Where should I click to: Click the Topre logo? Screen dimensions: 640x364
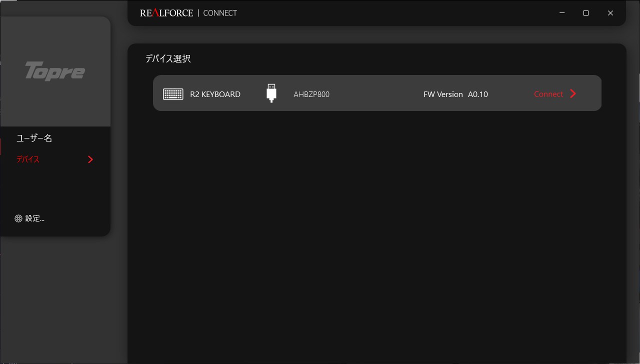pos(55,71)
